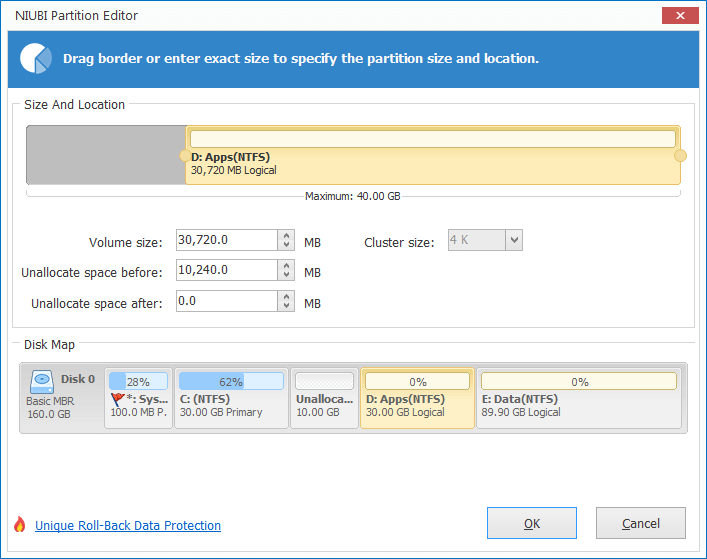Click the Volume size input field
707x559 pixels.
click(x=227, y=240)
